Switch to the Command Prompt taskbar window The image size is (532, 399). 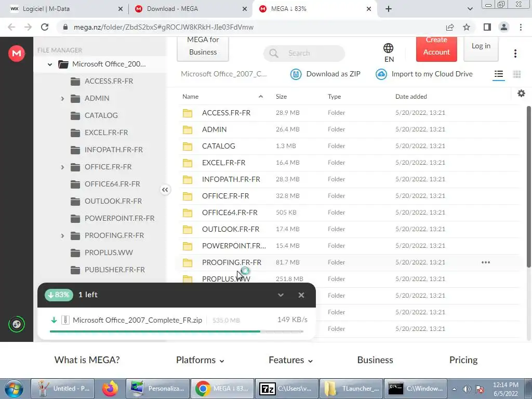tap(415, 389)
